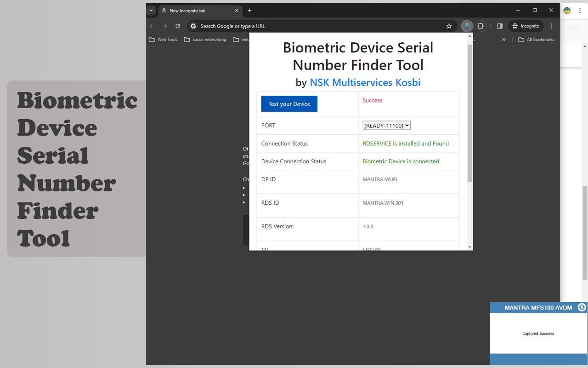Screen dimensions: 588x368
Task: Click the RDS ID label
Action: pos(270,202)
